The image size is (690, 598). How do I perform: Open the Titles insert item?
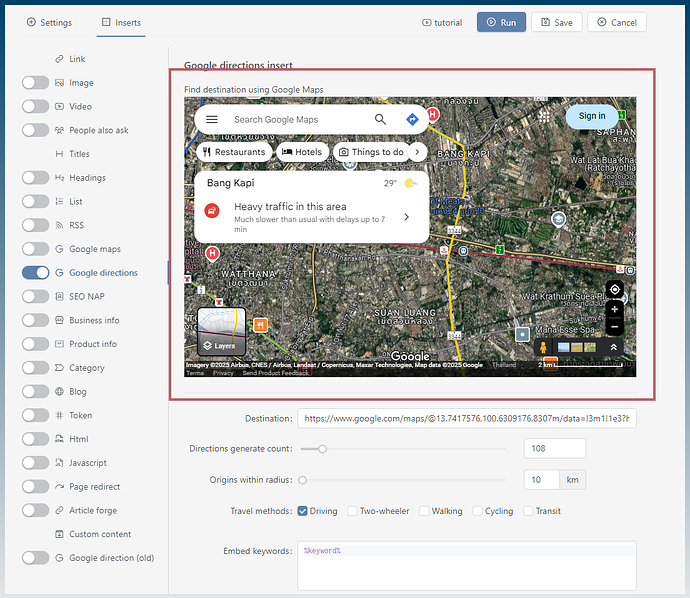(73, 154)
